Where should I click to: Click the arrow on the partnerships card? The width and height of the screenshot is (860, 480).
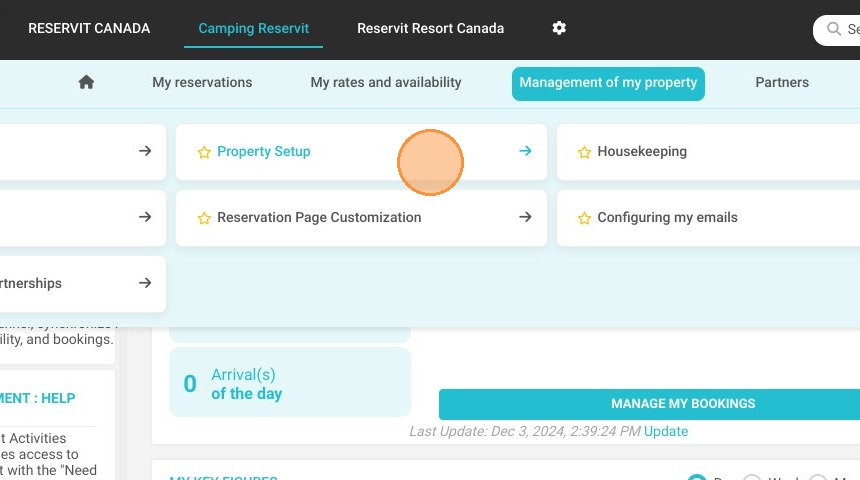click(x=145, y=283)
